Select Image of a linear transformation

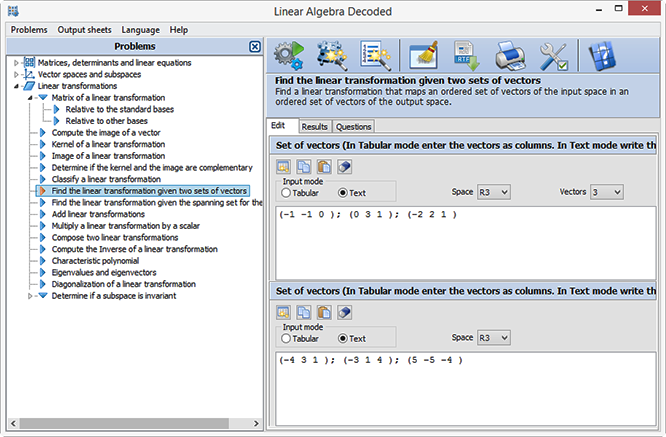coord(108,156)
